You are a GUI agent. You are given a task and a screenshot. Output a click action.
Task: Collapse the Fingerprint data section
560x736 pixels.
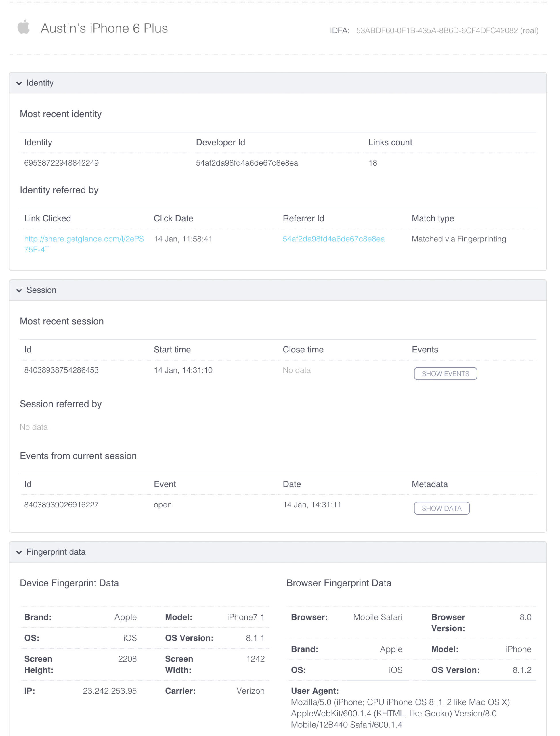pos(19,552)
